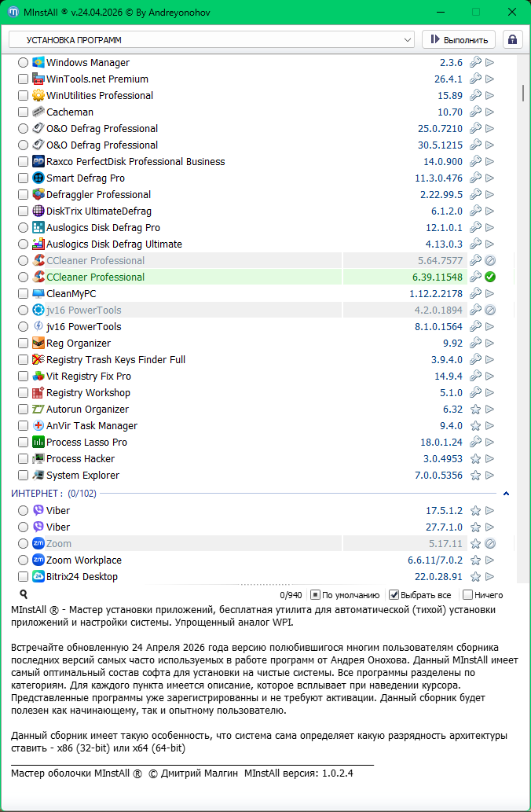Viewport: 531px width, 812px height.
Task: Click the green checkmark beside CCleaner 6.39.11548
Action: tap(489, 277)
